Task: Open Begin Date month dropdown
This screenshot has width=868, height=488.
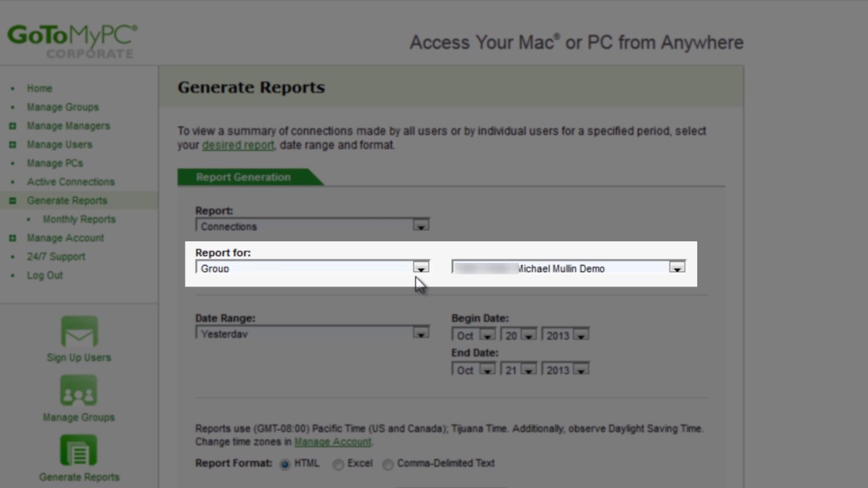Action: point(473,335)
